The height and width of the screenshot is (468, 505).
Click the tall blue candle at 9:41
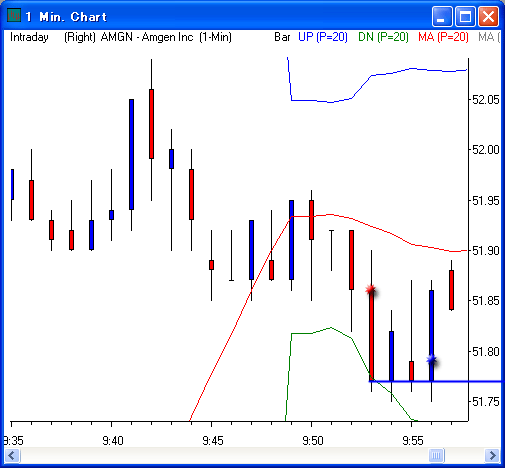pos(131,154)
